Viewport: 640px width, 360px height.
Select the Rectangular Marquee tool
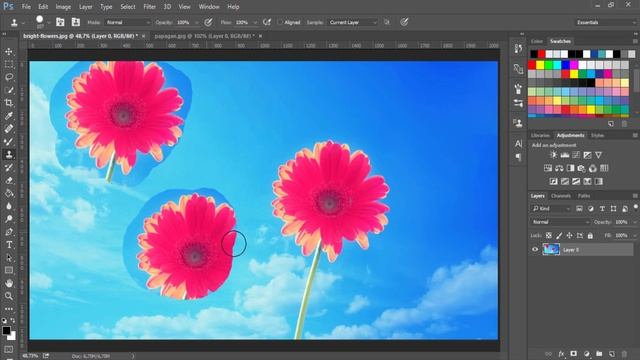click(9, 64)
